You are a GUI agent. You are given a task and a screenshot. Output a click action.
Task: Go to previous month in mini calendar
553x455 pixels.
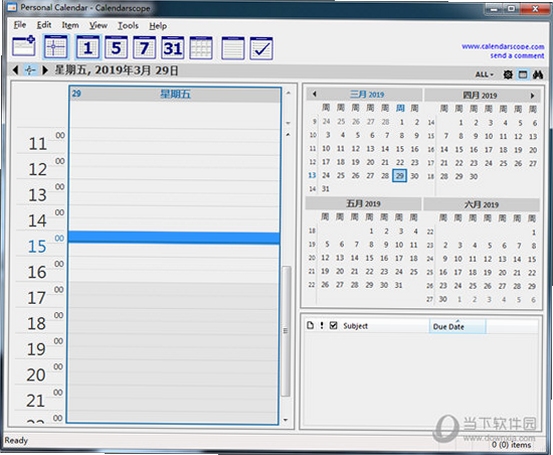tap(314, 94)
